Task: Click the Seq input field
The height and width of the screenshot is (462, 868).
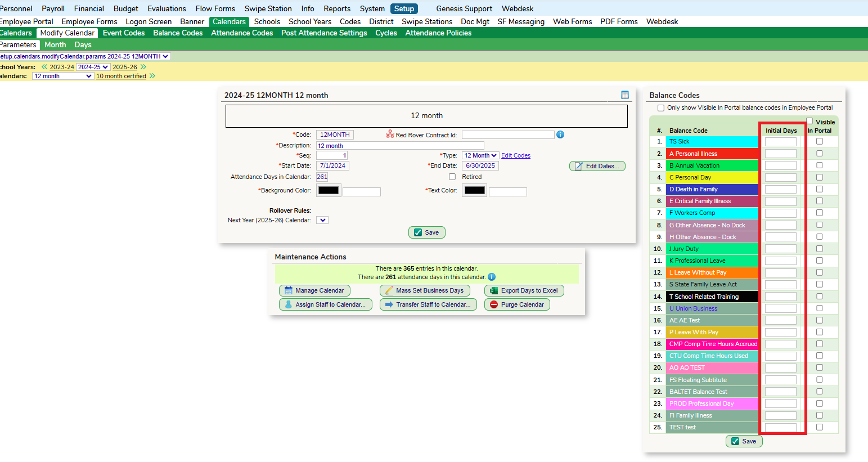Action: pos(332,155)
